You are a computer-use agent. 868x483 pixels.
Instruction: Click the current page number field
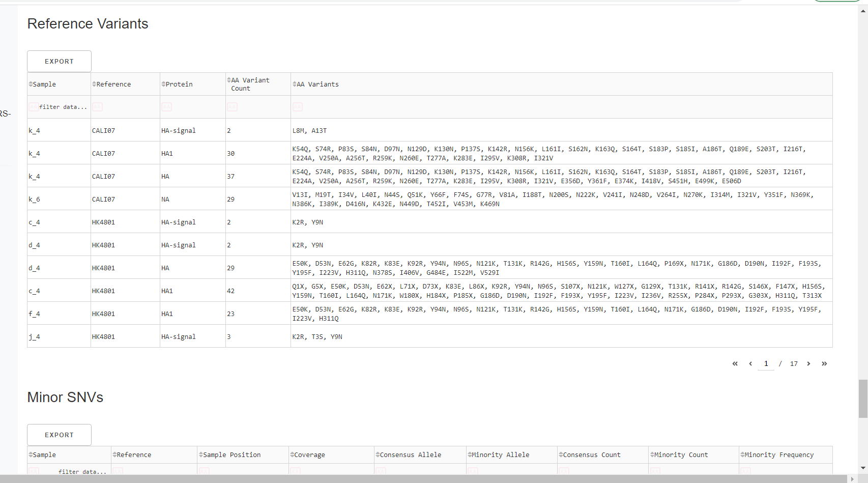click(x=766, y=363)
